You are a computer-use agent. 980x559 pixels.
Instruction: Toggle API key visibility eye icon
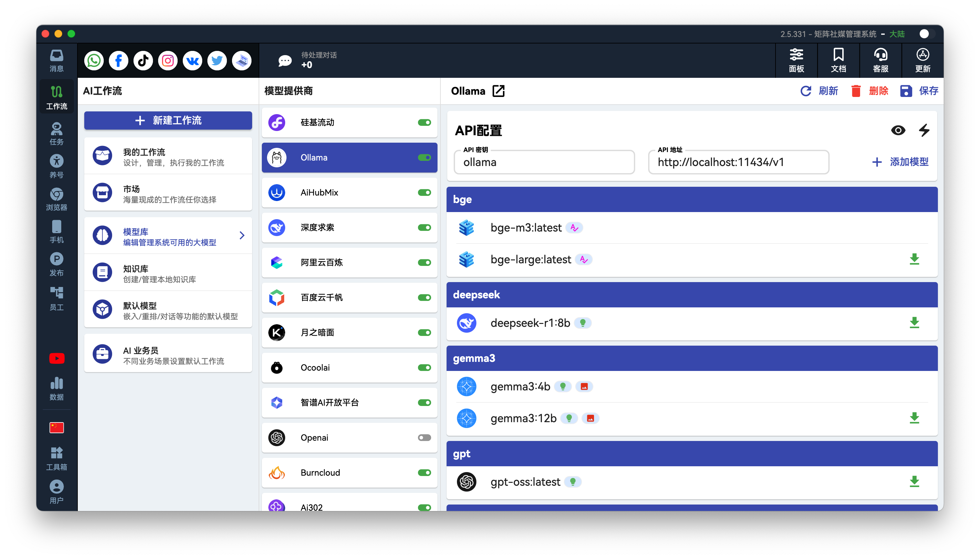[898, 130]
